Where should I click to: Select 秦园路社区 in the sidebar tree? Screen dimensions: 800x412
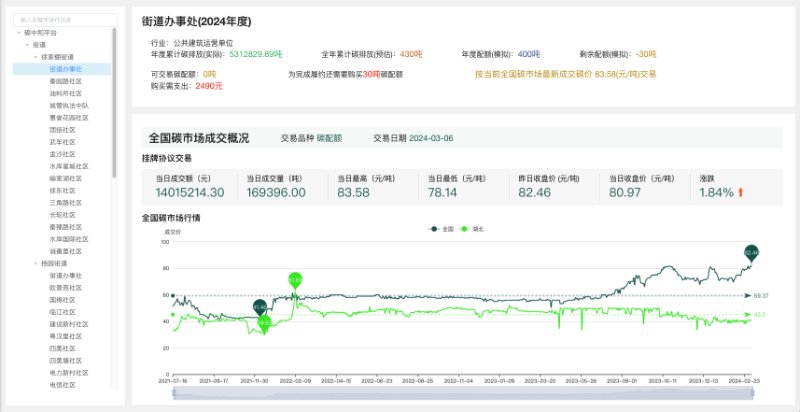click(x=66, y=81)
